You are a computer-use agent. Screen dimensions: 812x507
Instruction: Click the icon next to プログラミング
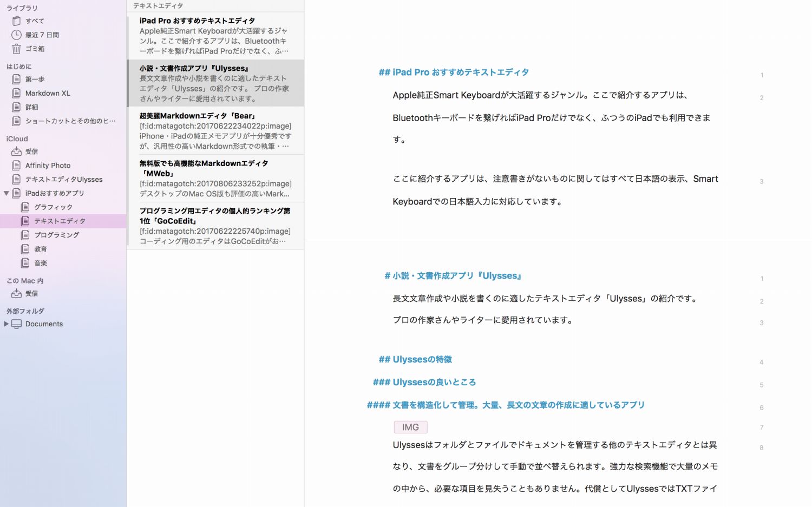(25, 235)
